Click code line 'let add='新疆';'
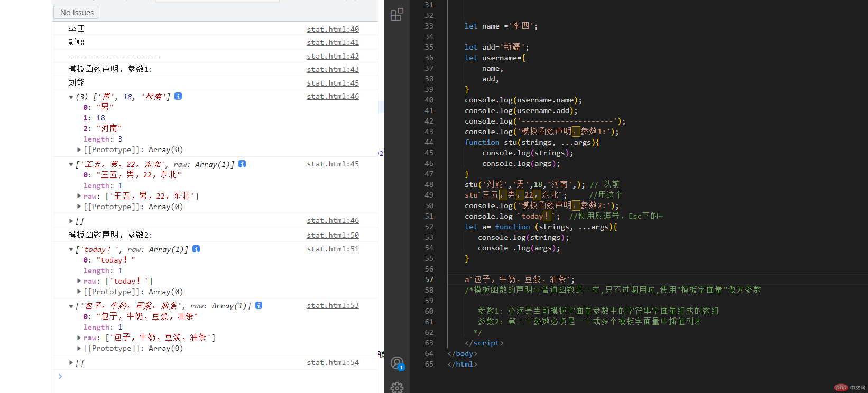 tap(497, 47)
